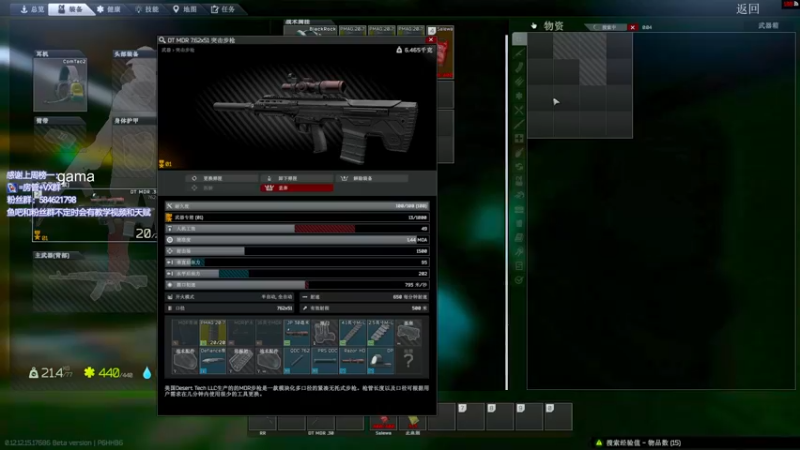Click the sighting range row 1500
800x450 pixels.
tap(297, 251)
